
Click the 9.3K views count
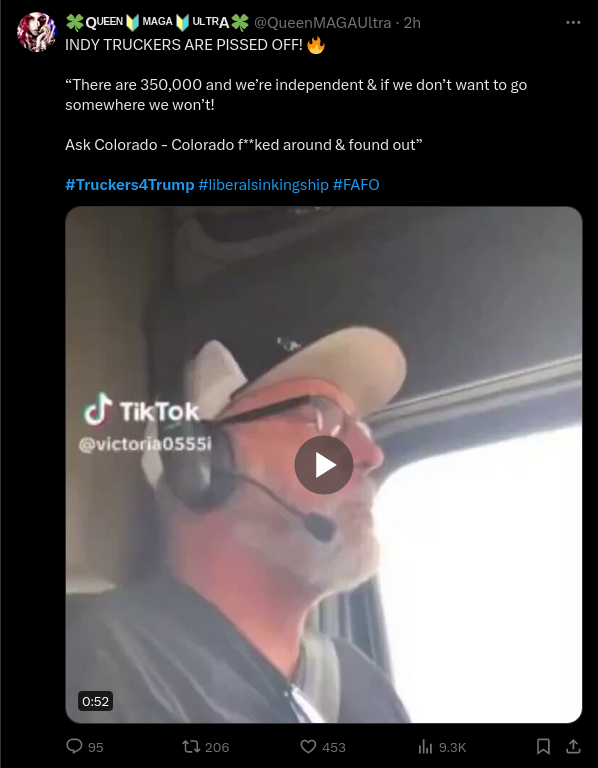(453, 747)
